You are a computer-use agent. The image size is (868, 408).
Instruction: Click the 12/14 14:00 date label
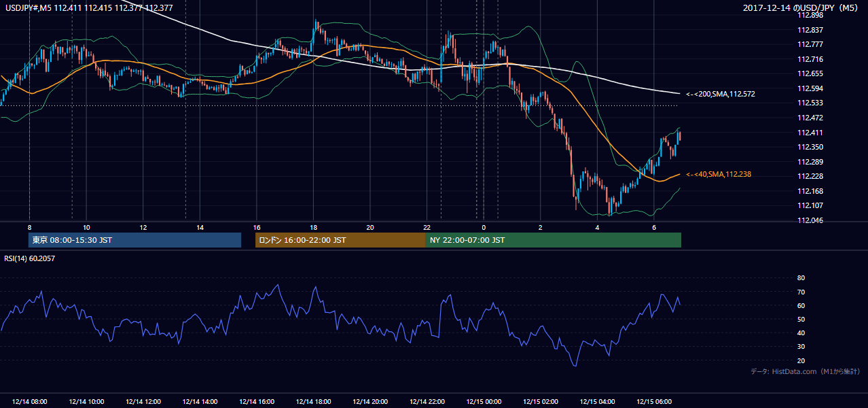pyautogui.click(x=200, y=402)
